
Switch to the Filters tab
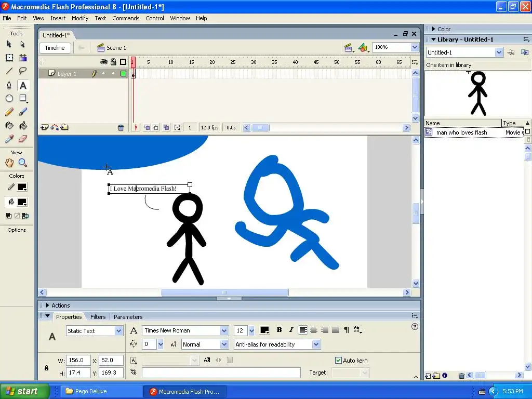tap(98, 317)
